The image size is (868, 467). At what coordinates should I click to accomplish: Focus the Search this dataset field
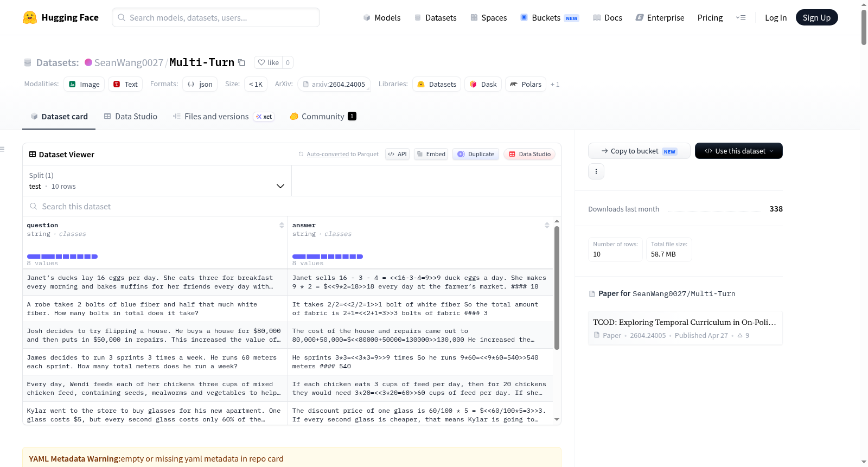(x=292, y=206)
